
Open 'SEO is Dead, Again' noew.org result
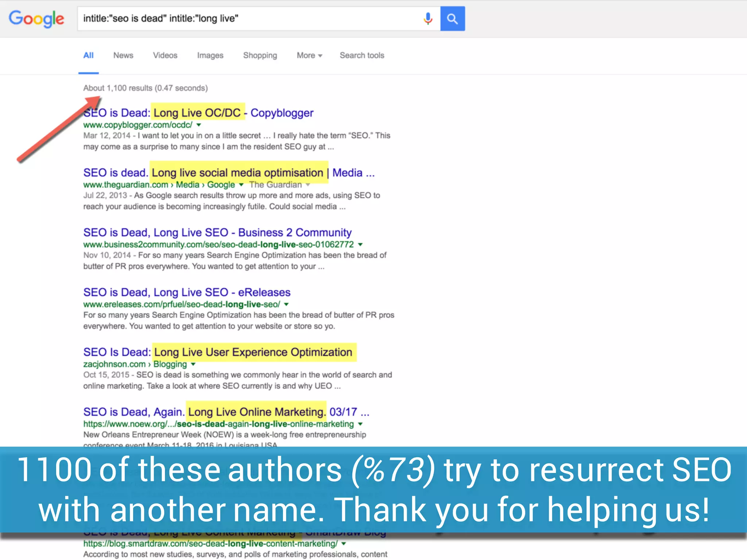[x=226, y=412]
